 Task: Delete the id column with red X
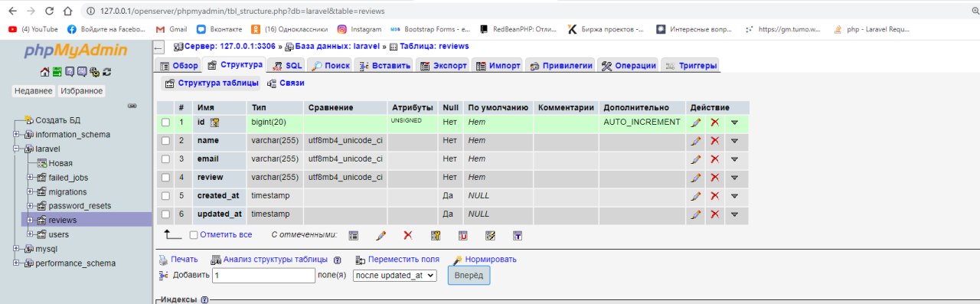[715, 123]
